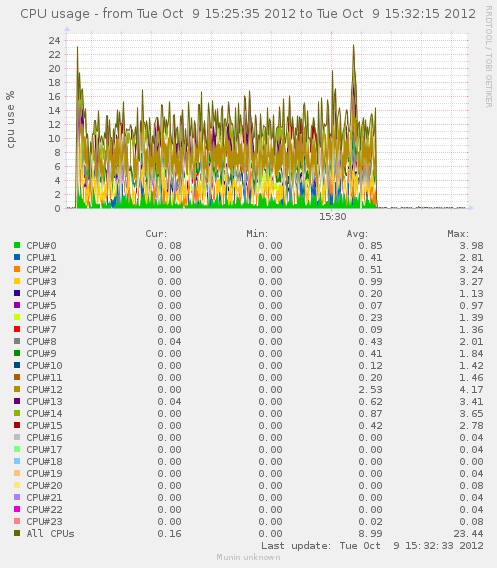Click the CPU#14 legend label
The height and width of the screenshot is (568, 497).
point(44,413)
